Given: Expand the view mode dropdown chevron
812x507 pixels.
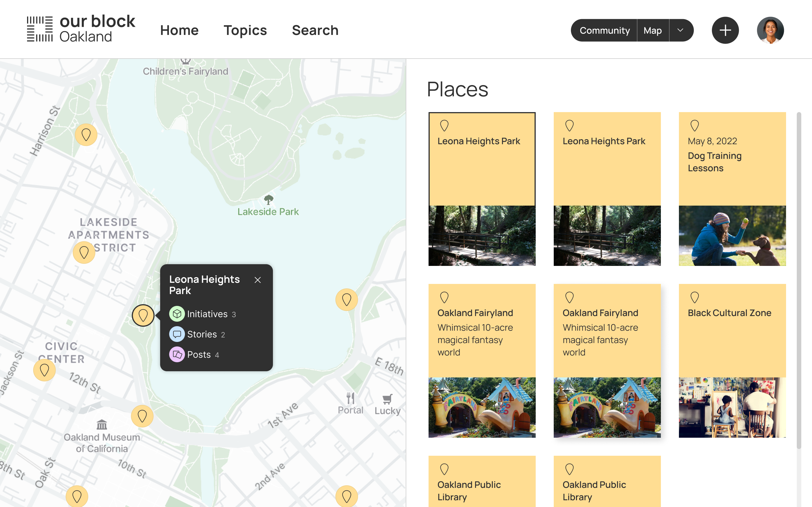Looking at the screenshot, I should [680, 30].
